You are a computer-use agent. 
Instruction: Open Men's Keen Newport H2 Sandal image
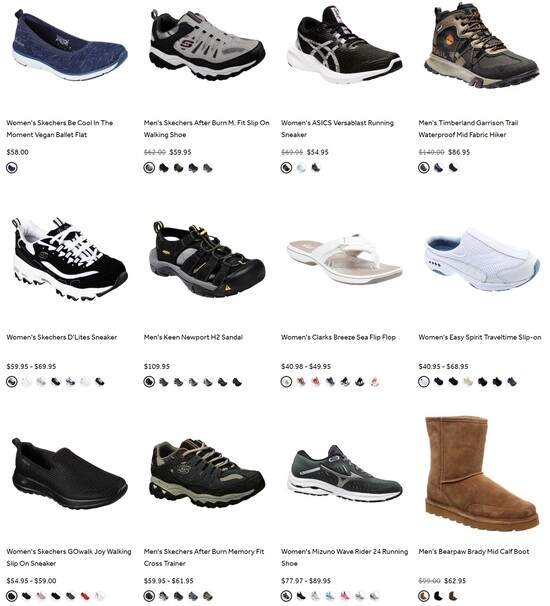coord(207,259)
